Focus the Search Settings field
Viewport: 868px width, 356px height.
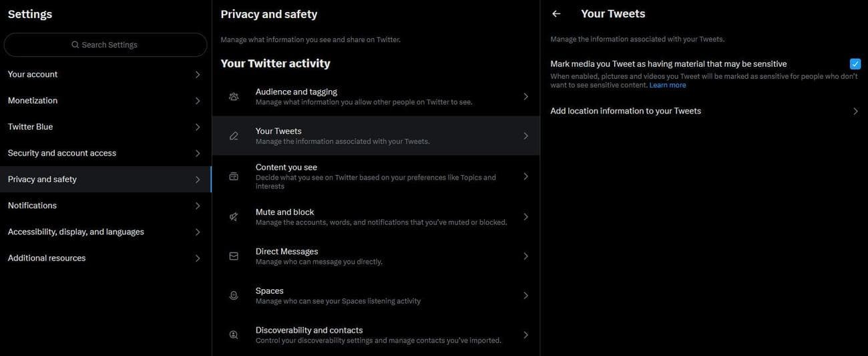[105, 45]
